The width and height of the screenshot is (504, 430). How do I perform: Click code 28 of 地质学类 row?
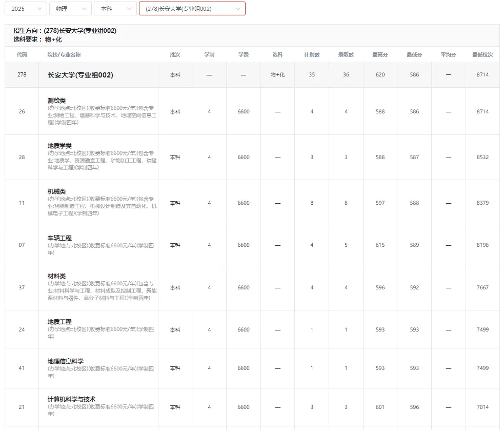[x=22, y=157]
